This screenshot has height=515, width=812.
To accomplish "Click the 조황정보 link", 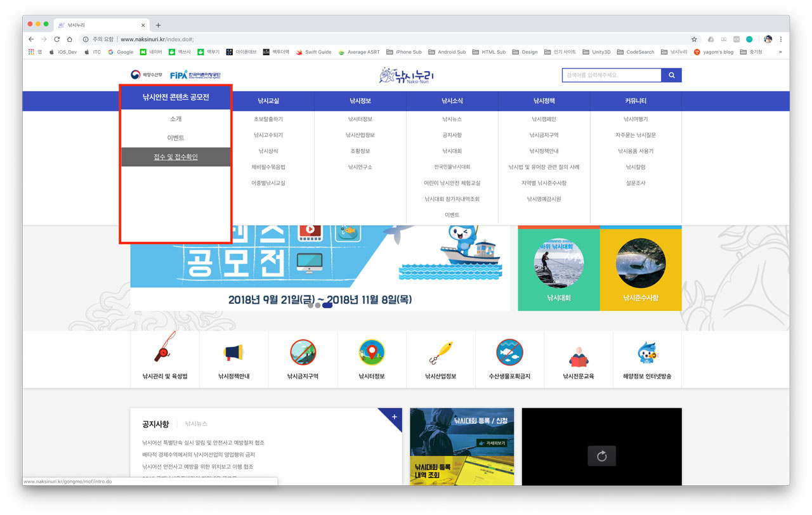I will (360, 151).
